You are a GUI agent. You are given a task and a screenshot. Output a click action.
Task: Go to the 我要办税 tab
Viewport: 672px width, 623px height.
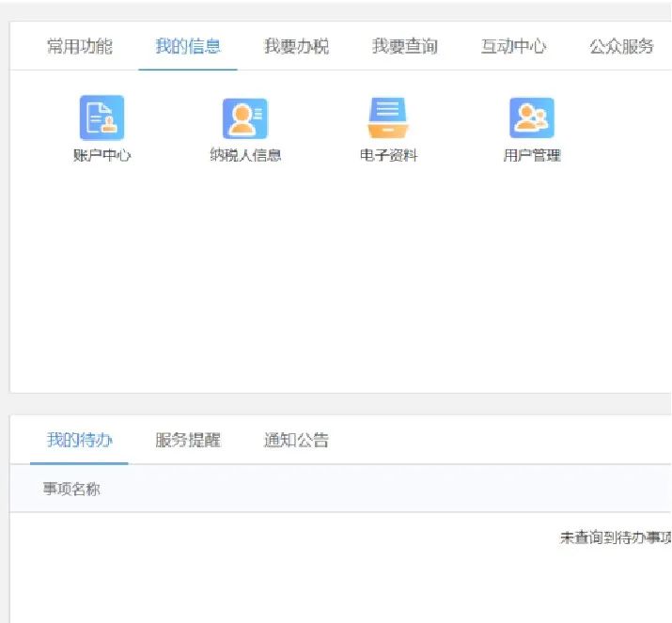tap(297, 46)
